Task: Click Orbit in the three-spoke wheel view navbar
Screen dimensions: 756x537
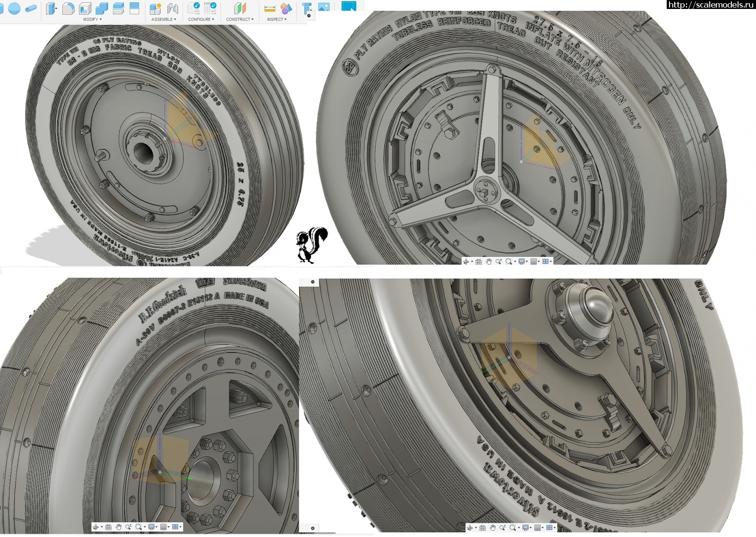Action: pos(466,261)
